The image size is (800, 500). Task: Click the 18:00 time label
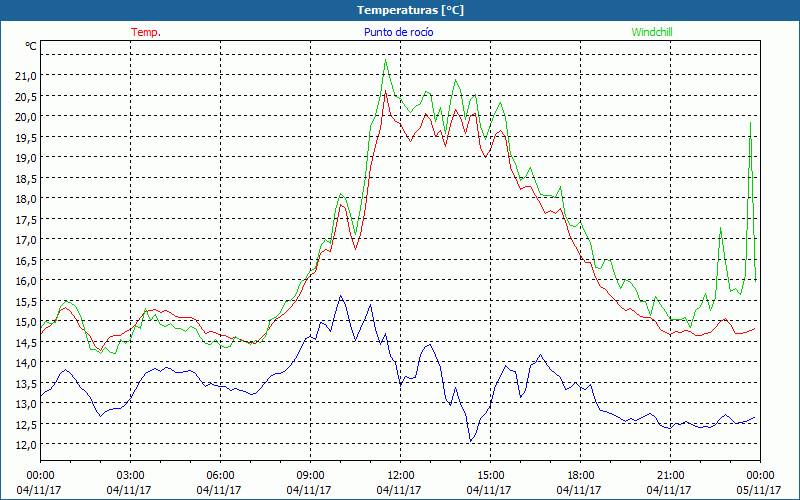coord(580,474)
